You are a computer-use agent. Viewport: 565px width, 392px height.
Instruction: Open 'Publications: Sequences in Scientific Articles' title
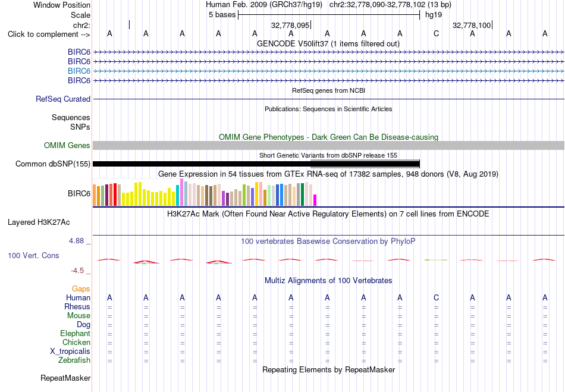click(x=328, y=109)
